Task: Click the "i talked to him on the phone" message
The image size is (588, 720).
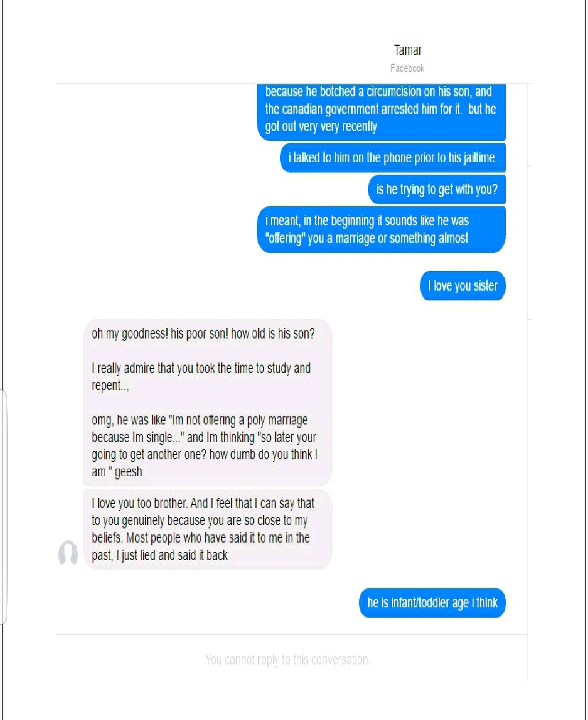Action: click(x=393, y=158)
